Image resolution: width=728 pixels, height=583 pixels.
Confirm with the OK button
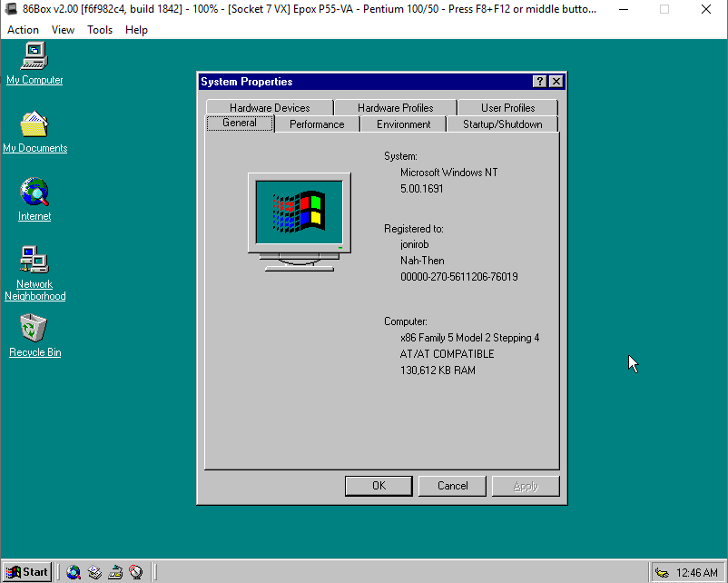(379, 486)
